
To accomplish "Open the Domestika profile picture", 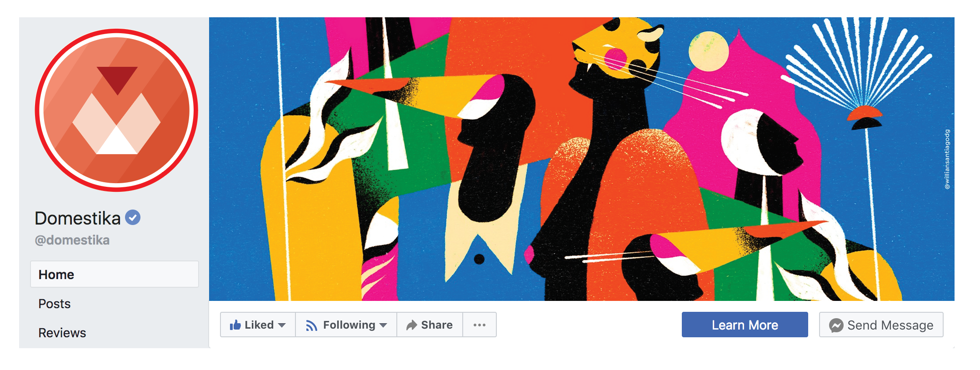I will coord(116,110).
